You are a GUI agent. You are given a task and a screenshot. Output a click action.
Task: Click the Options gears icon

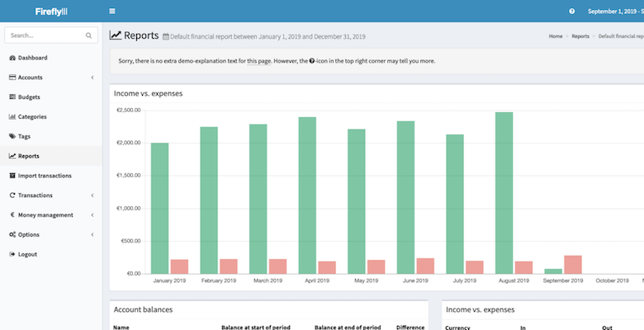point(12,235)
